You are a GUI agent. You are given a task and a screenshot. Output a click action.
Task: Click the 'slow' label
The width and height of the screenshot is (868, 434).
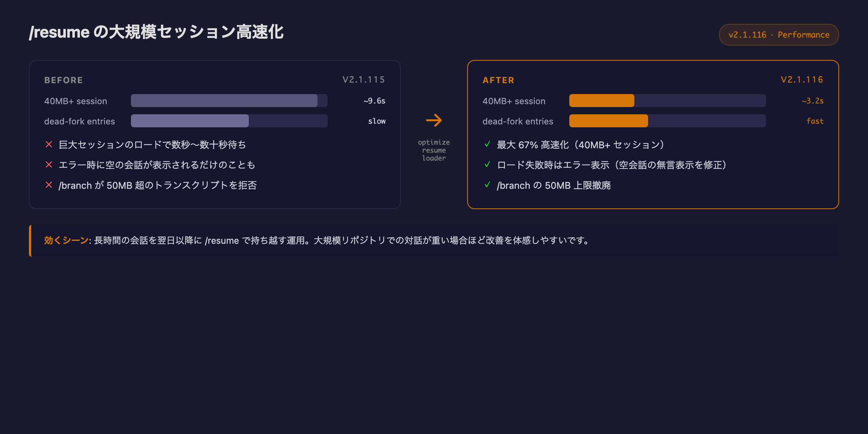tap(377, 121)
